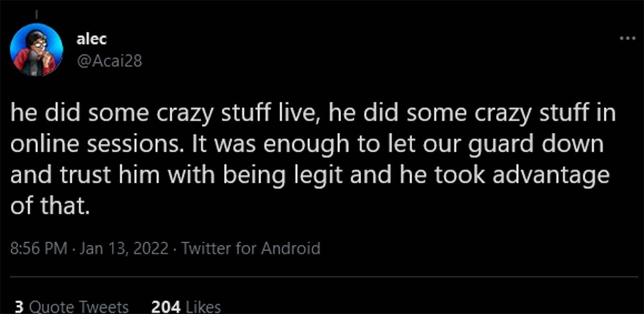
Task: Open the @Acai28 handle link
Action: (110, 61)
